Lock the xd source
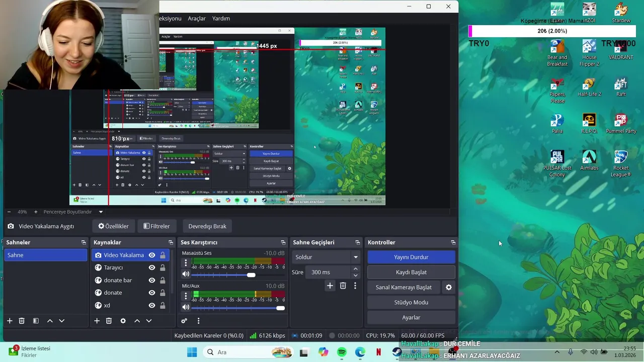Image resolution: width=644 pixels, height=362 pixels. (x=163, y=305)
